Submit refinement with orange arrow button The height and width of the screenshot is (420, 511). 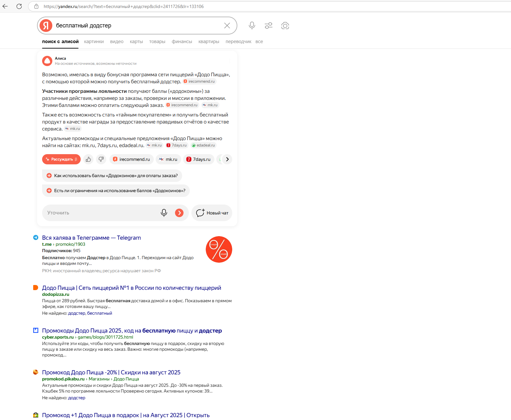point(179,213)
